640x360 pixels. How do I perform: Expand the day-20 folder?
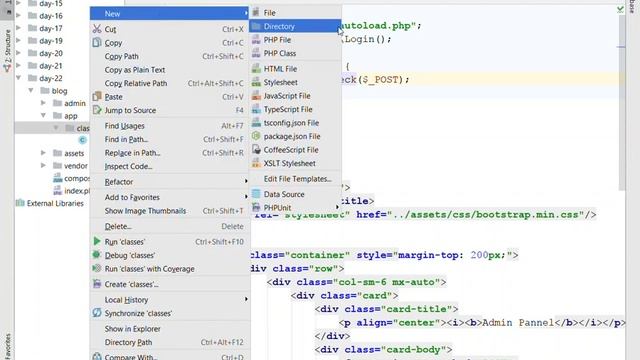coord(18,53)
